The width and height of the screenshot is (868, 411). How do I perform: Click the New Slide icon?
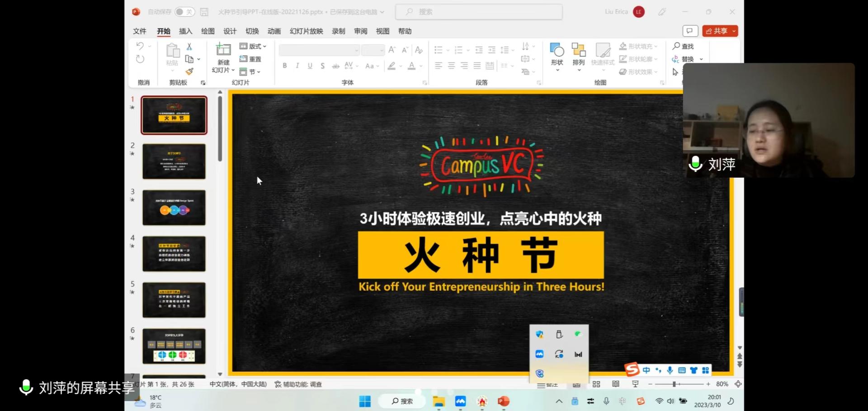[223, 50]
